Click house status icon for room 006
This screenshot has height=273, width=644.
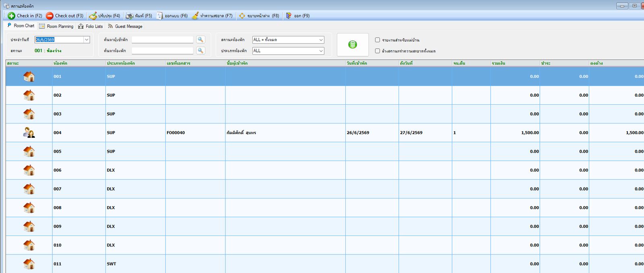coord(29,170)
